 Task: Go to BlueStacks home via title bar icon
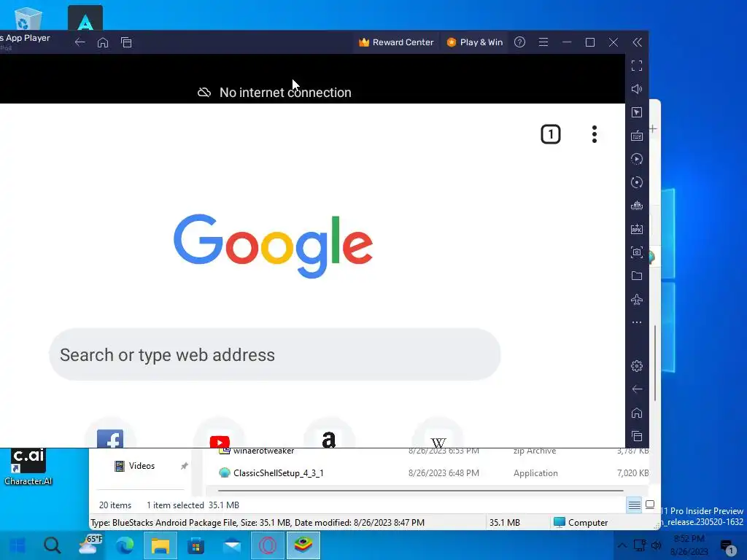pyautogui.click(x=103, y=42)
